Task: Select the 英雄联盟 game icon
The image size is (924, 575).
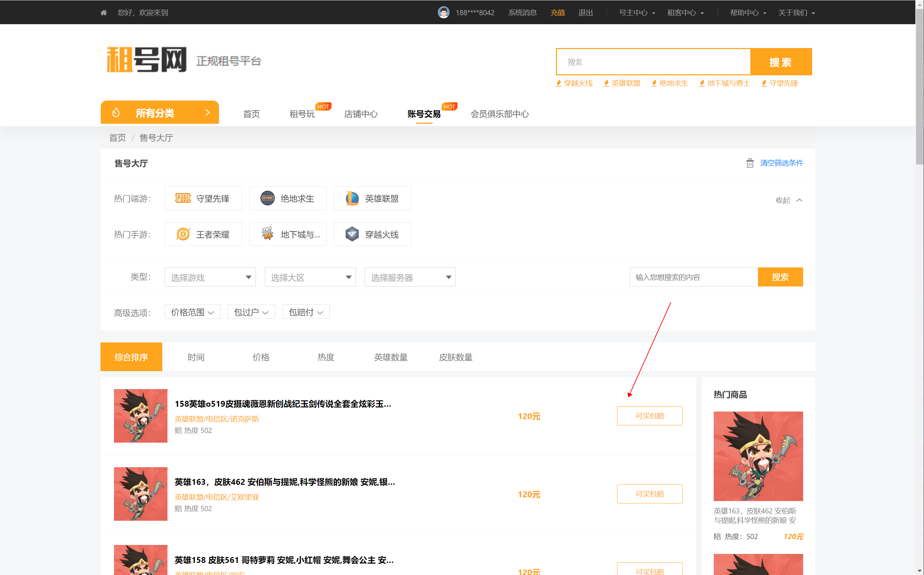Action: 352,198
